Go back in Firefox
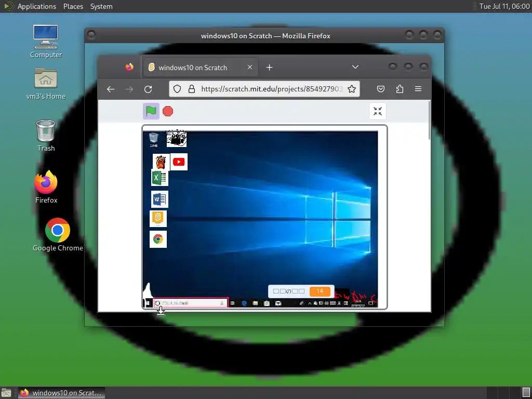Viewport: 532px width, 399px height. tap(111, 89)
